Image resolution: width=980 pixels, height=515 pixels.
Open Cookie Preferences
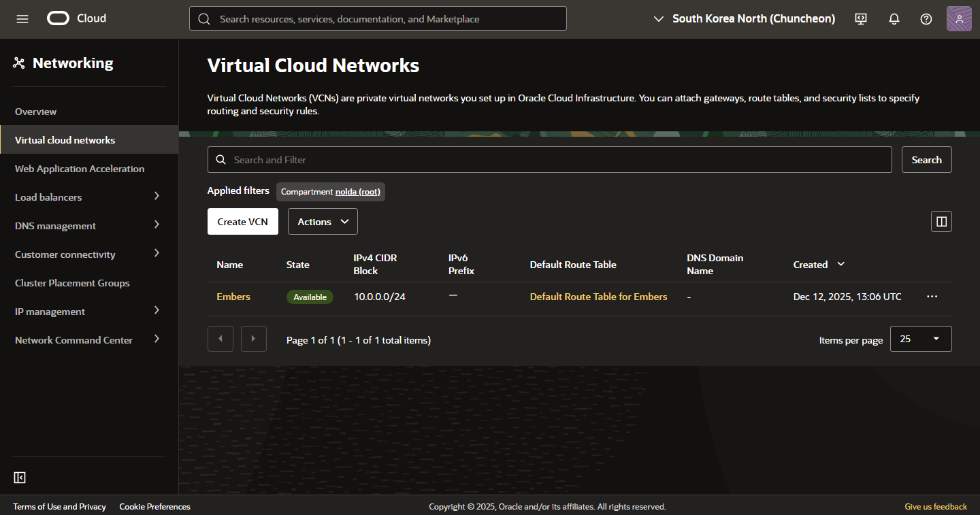[154, 506]
